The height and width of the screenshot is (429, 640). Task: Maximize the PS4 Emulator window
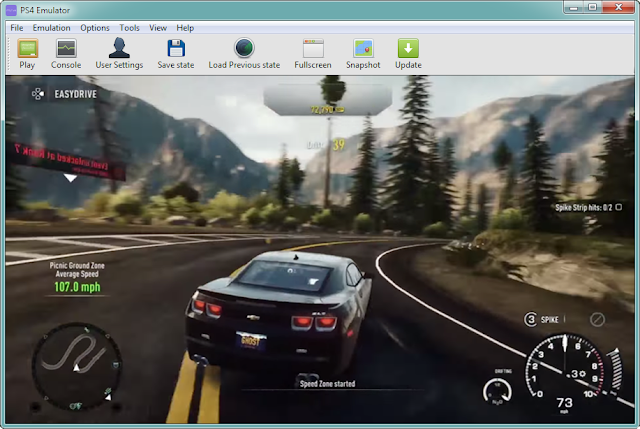[x=593, y=7]
